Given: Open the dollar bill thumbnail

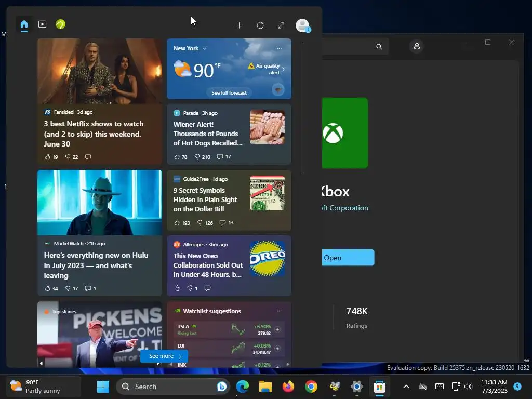Looking at the screenshot, I should click(x=268, y=193).
